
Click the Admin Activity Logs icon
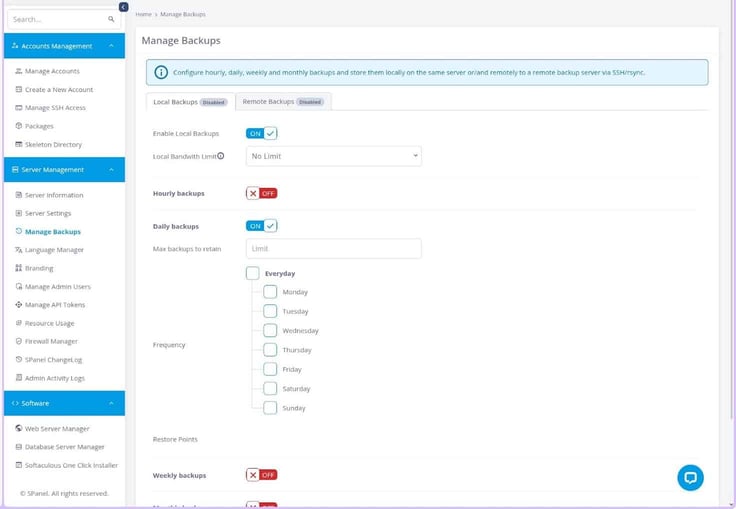(19, 378)
